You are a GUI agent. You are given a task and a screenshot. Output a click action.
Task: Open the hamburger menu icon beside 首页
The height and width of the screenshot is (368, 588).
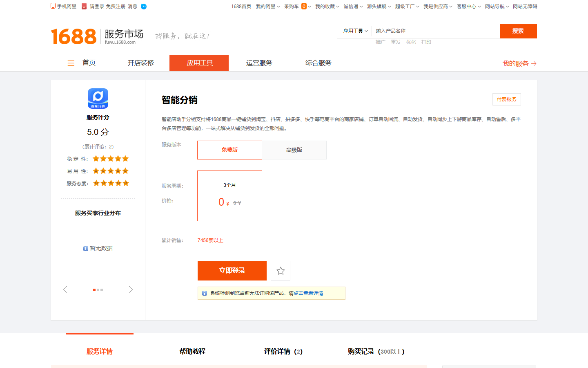71,63
